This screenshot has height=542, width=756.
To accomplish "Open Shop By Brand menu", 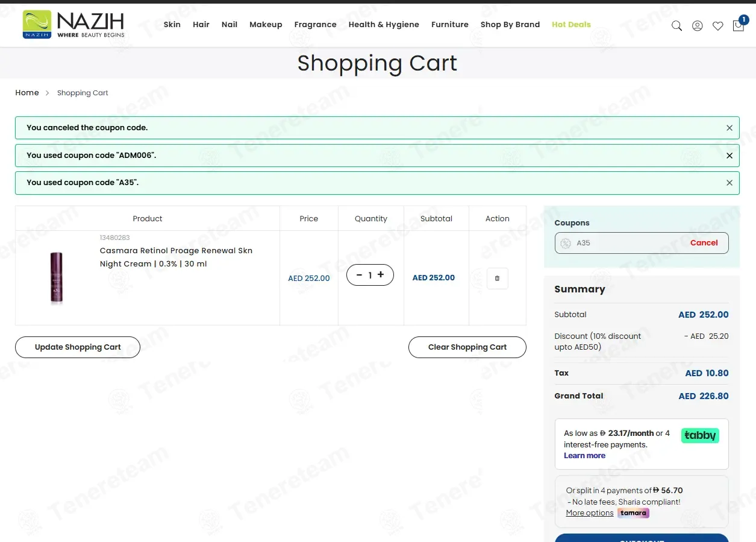I will [510, 25].
